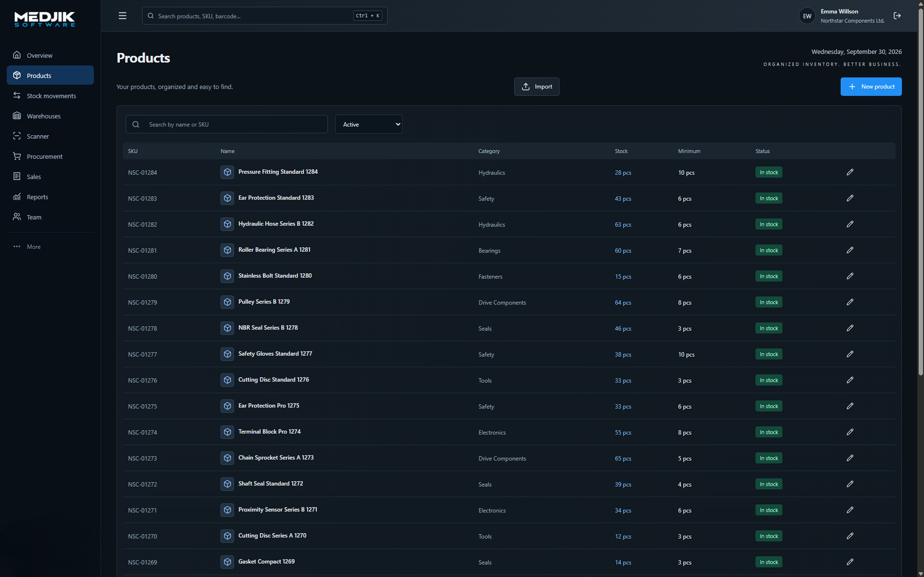Viewport: 924px width, 577px height.
Task: Click the Import button
Action: [x=536, y=87]
